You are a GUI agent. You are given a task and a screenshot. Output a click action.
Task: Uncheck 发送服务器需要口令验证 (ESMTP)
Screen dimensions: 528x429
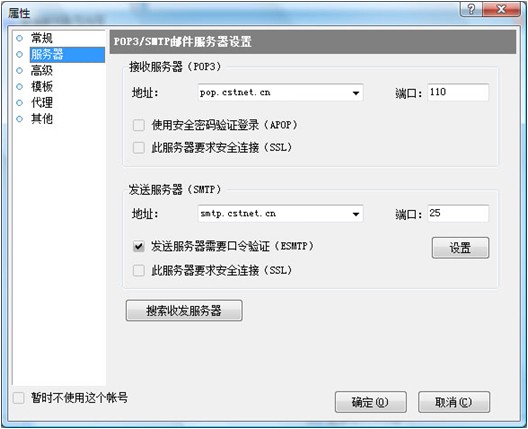(139, 246)
